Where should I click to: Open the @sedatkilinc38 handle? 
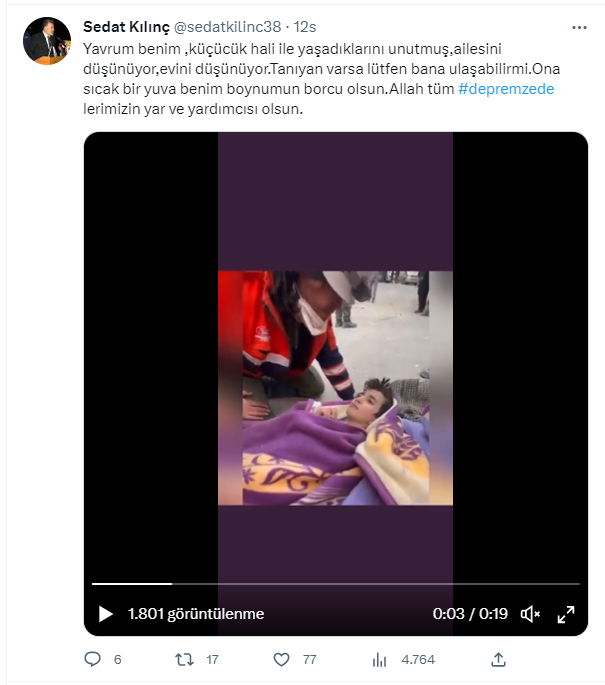[228, 27]
